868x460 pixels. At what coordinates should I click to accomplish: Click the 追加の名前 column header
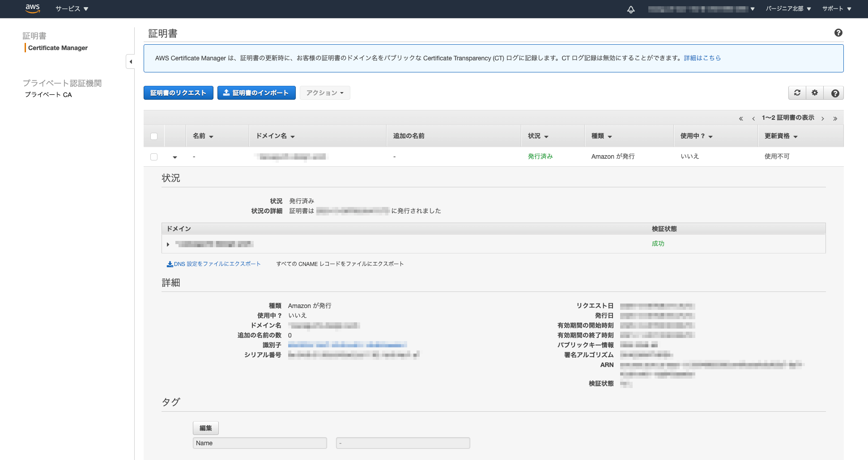[x=409, y=136]
